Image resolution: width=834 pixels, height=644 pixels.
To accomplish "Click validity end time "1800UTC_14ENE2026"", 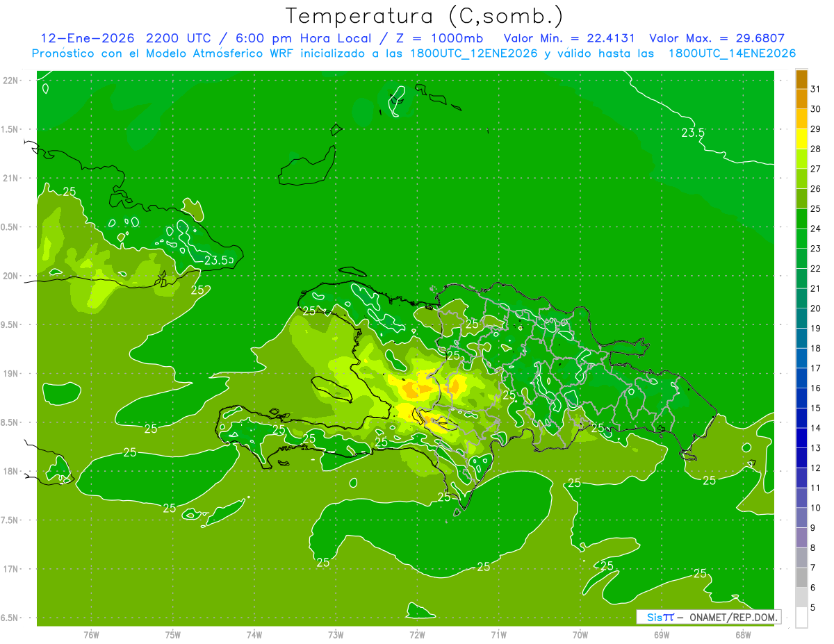I will tap(732, 53).
